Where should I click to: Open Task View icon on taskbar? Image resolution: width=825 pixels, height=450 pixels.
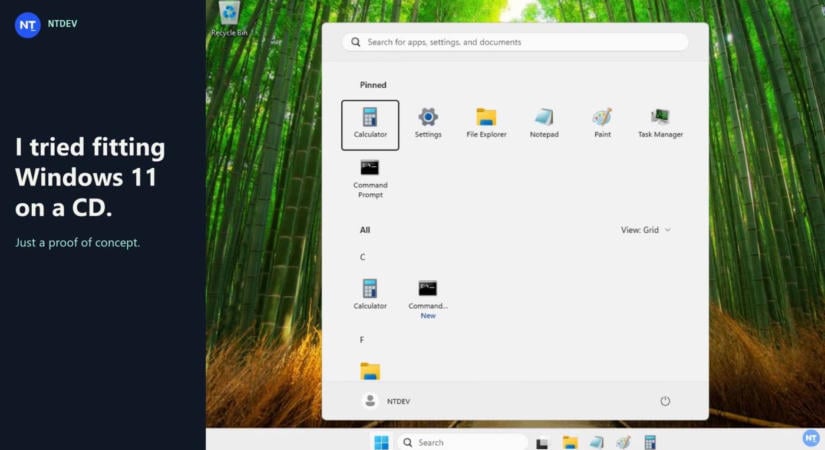click(542, 443)
